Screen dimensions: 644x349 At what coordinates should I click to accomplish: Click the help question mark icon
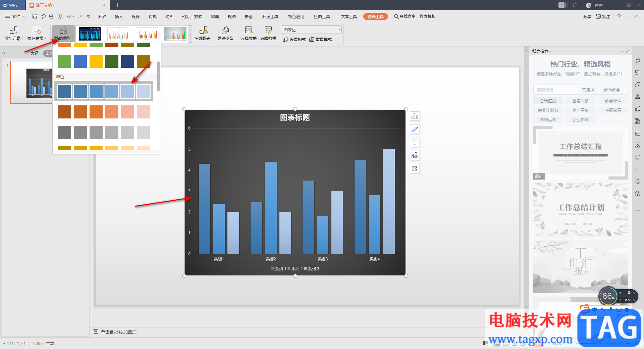619,16
